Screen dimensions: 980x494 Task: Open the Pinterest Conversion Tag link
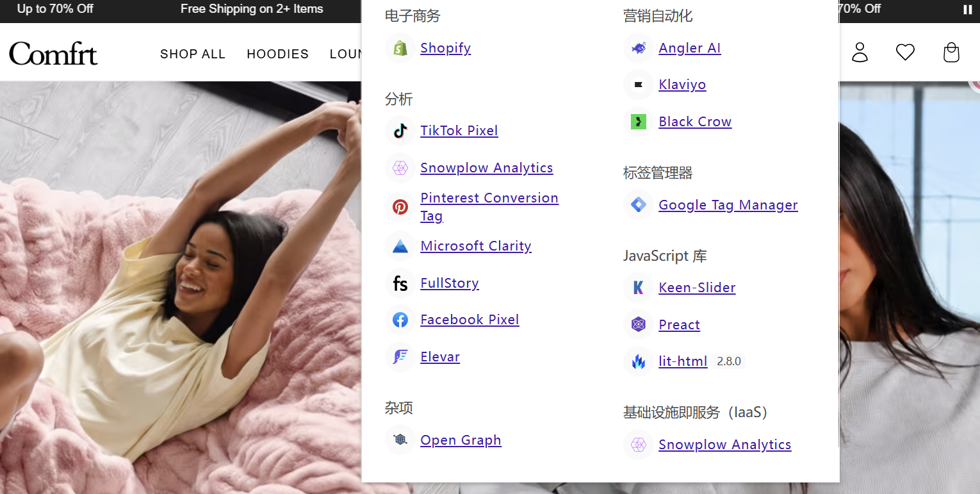coord(489,207)
